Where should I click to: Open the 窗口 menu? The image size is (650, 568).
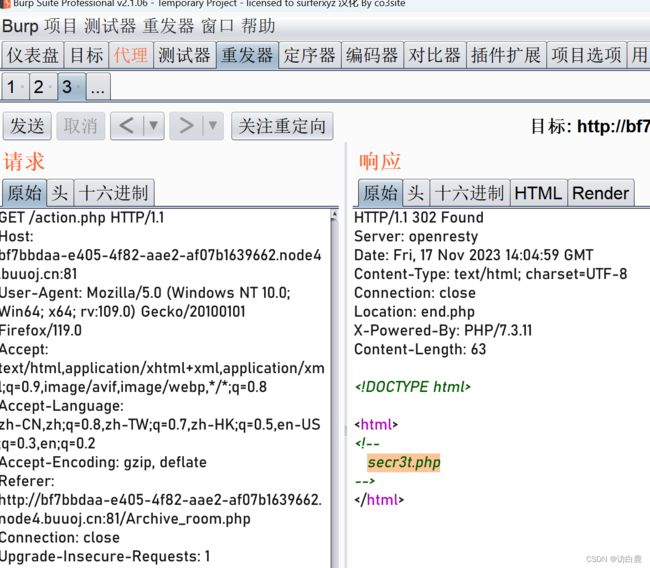point(218,26)
